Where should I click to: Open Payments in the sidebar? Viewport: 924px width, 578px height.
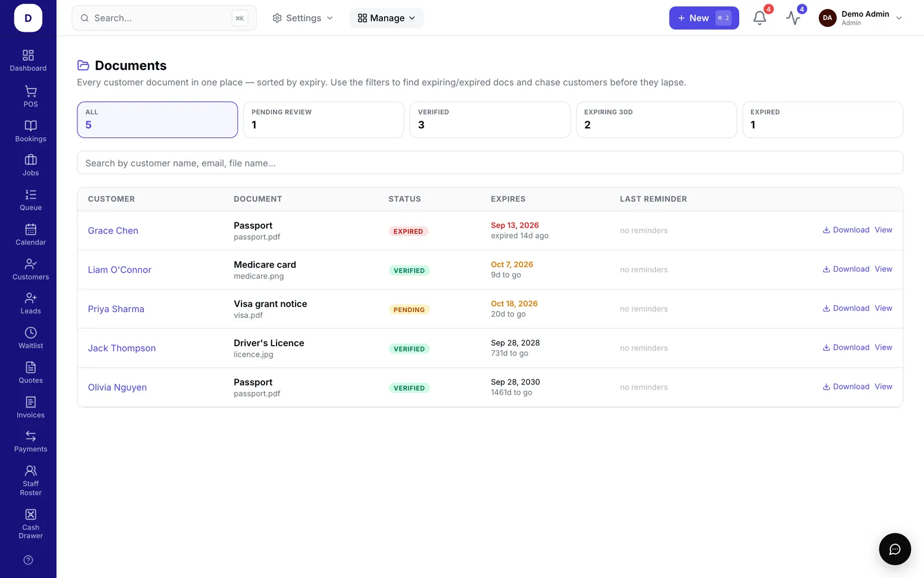[31, 441]
